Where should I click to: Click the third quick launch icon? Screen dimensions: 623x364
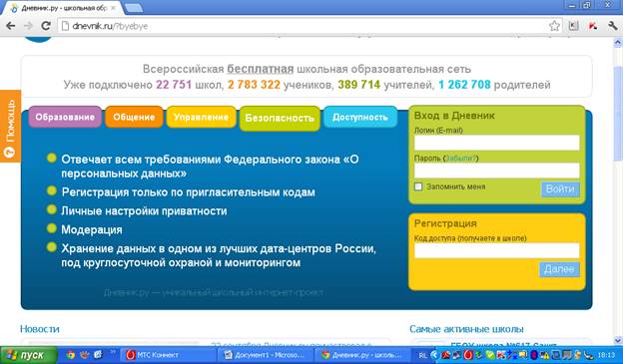98,354
